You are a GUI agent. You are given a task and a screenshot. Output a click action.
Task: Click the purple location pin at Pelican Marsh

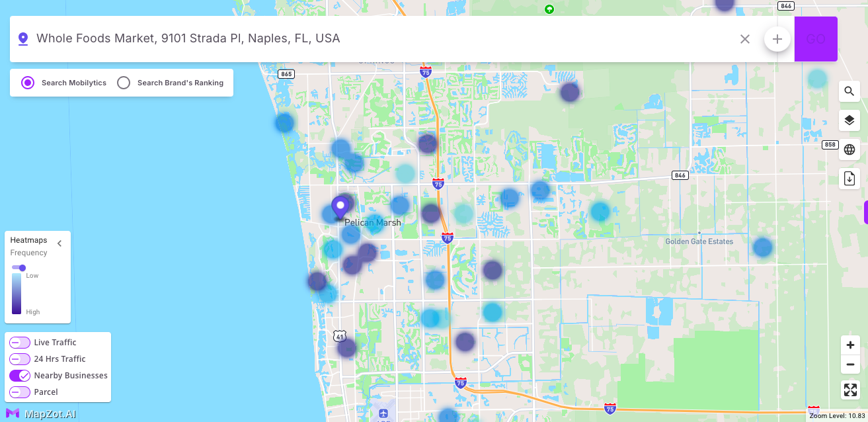click(340, 207)
